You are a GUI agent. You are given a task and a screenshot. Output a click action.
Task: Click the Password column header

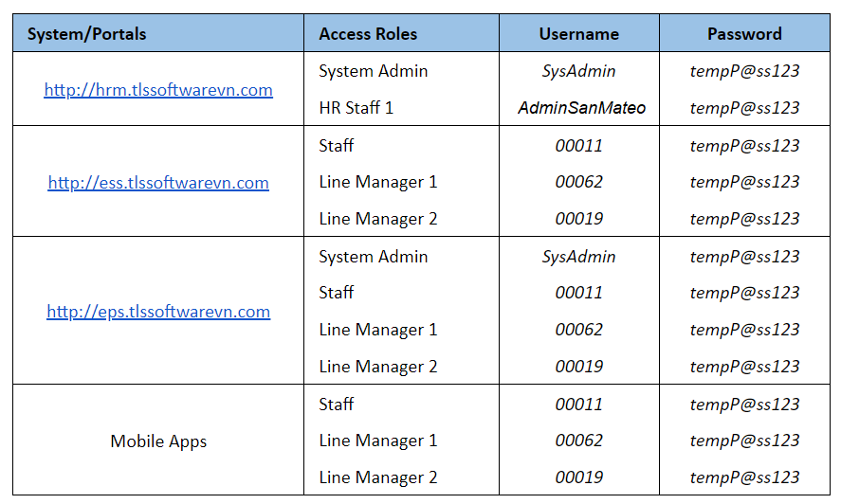[x=744, y=34]
